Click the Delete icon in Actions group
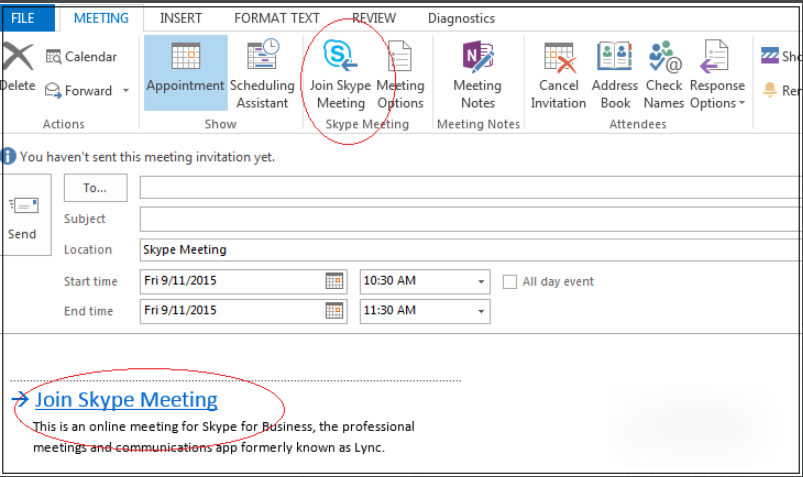Viewport: 803px width, 477px height. pyautogui.click(x=17, y=57)
